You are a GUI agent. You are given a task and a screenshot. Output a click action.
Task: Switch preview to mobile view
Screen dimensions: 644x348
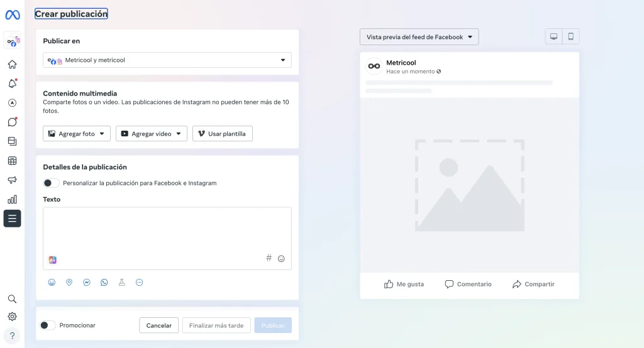point(571,36)
